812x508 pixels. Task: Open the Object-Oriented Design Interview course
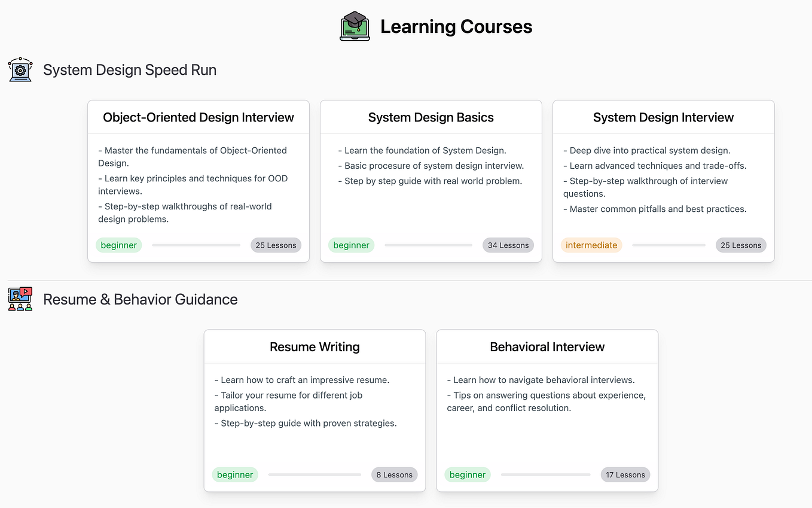[x=198, y=117]
